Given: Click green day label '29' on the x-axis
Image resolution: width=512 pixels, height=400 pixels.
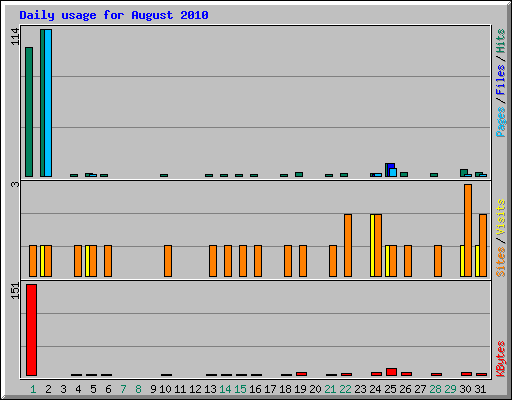Looking at the screenshot, I should click(450, 389).
